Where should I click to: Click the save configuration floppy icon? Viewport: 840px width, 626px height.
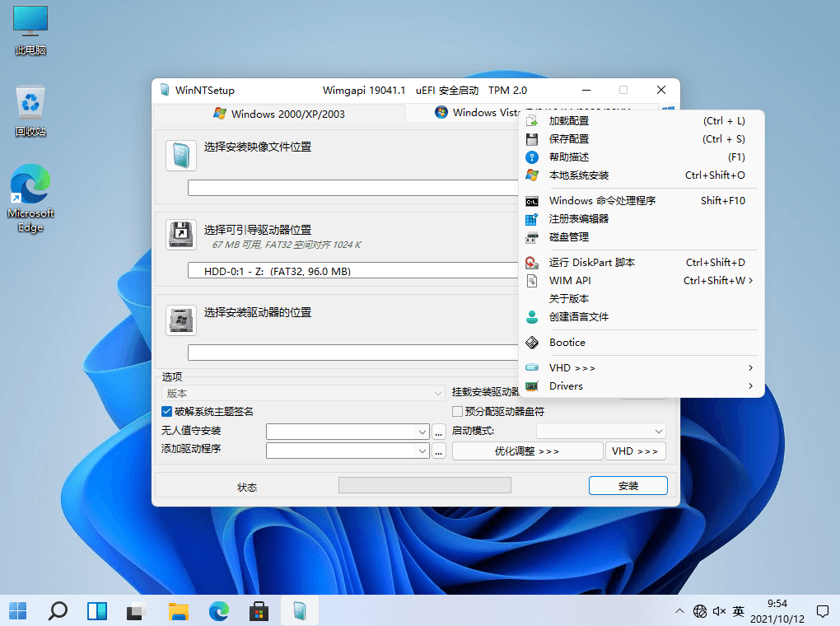[532, 139]
